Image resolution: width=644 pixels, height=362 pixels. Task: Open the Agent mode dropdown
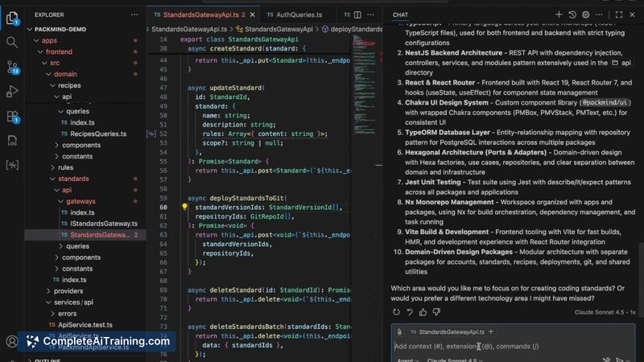pyautogui.click(x=408, y=360)
